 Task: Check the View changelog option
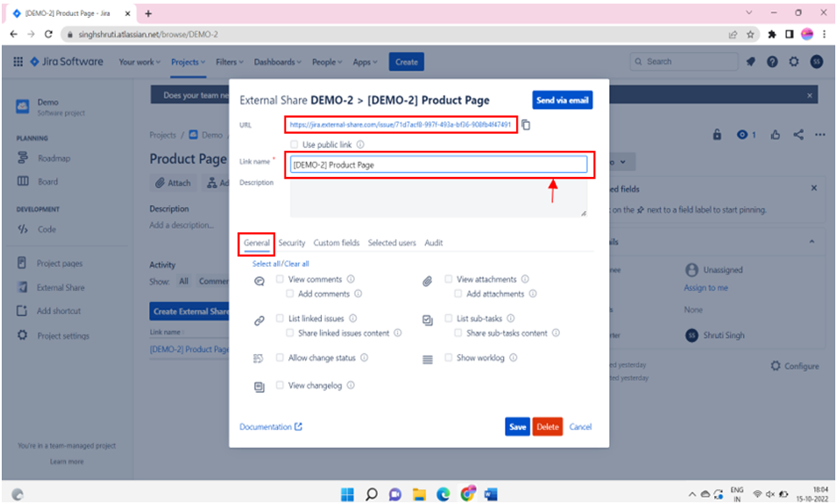(280, 385)
